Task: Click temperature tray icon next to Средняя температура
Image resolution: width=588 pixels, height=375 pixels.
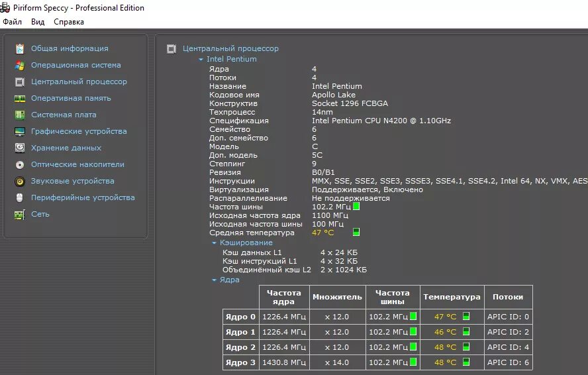Action: coord(356,232)
